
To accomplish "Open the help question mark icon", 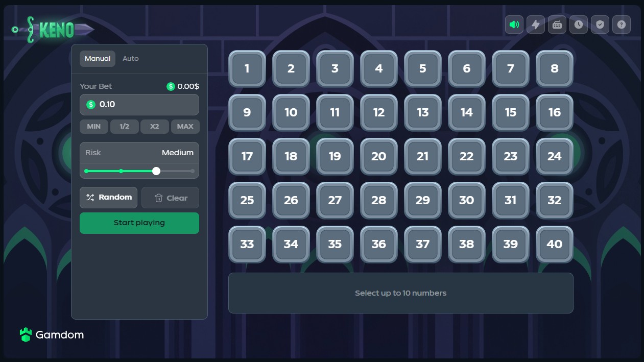I will [x=622, y=25].
